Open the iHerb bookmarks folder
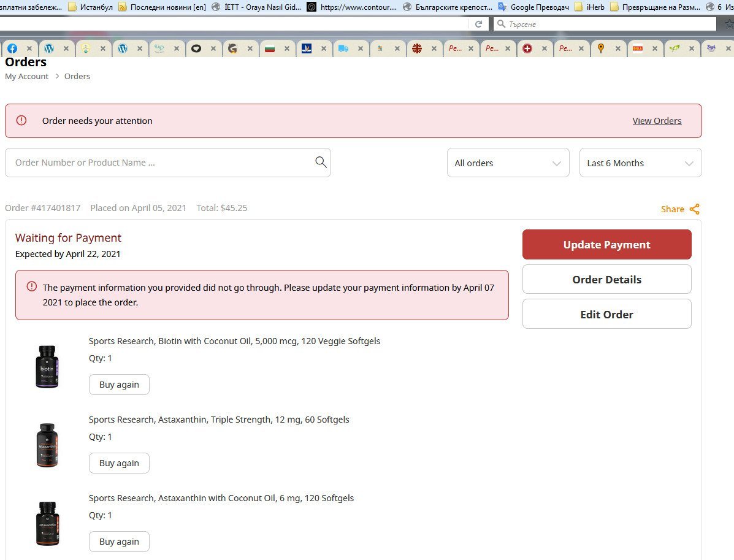This screenshot has width=734, height=560. point(591,7)
